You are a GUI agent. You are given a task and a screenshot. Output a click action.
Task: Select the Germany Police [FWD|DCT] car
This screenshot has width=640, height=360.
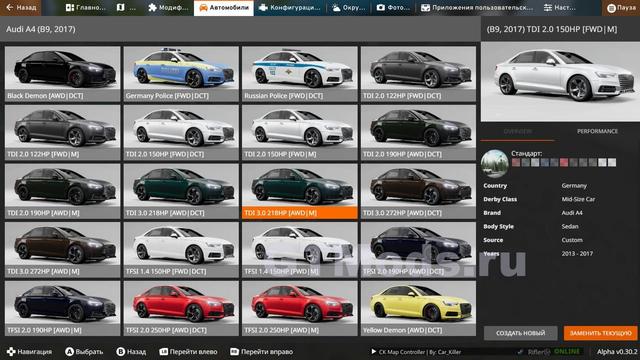(181, 73)
